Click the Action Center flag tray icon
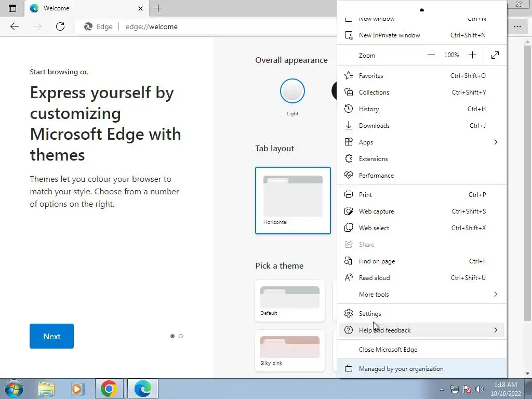 click(x=467, y=389)
